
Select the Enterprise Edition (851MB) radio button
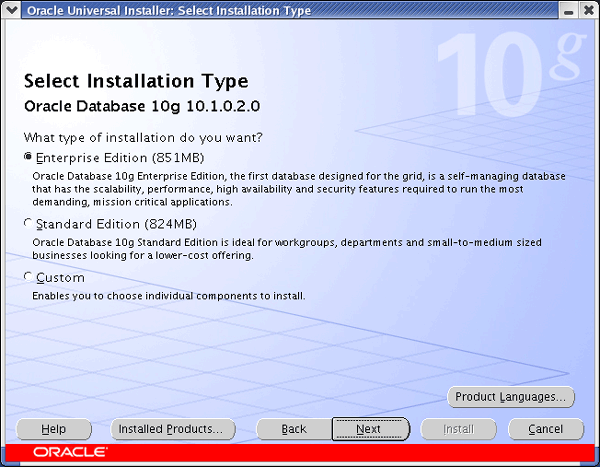coord(28,158)
